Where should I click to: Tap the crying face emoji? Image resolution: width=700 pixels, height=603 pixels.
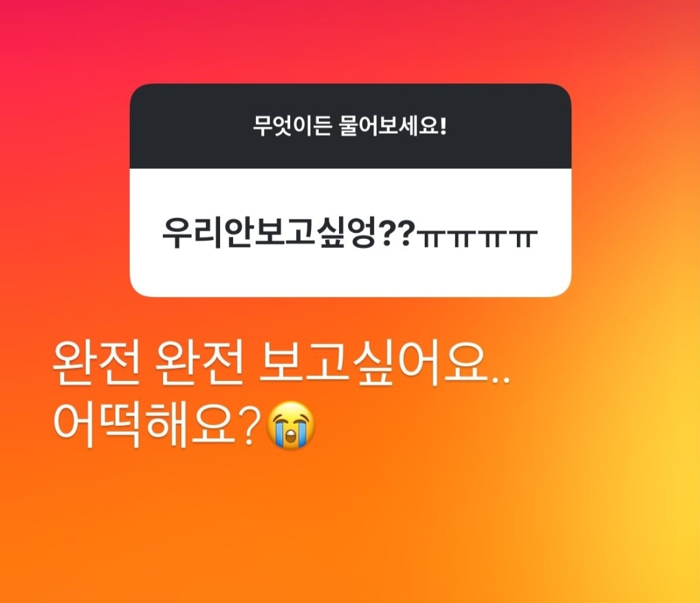click(x=291, y=425)
